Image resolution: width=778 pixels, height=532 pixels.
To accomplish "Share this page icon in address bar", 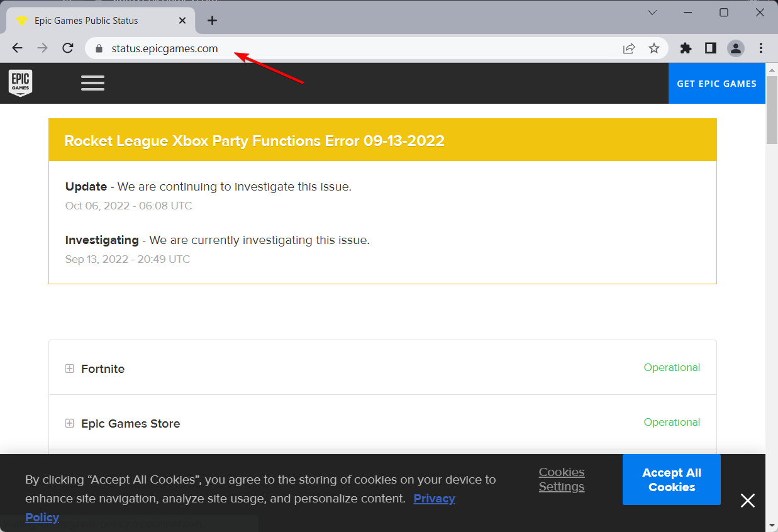I will [x=629, y=48].
